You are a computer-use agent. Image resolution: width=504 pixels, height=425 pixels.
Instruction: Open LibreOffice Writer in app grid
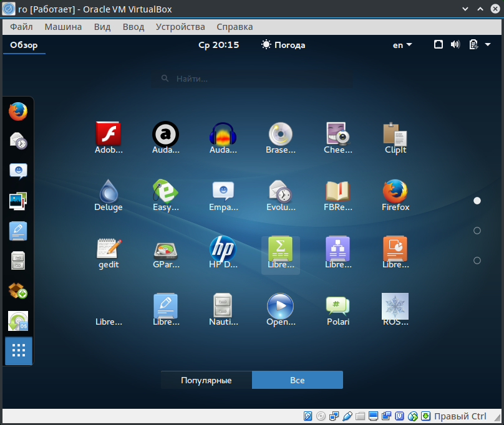165,310
